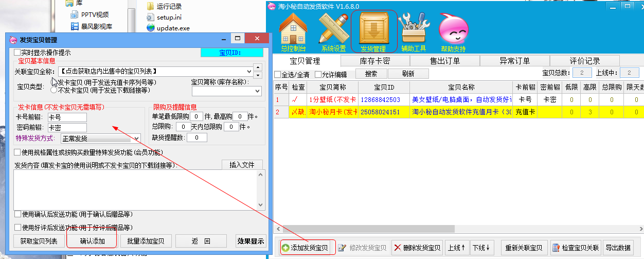Click the 刷新 button

pyautogui.click(x=407, y=74)
